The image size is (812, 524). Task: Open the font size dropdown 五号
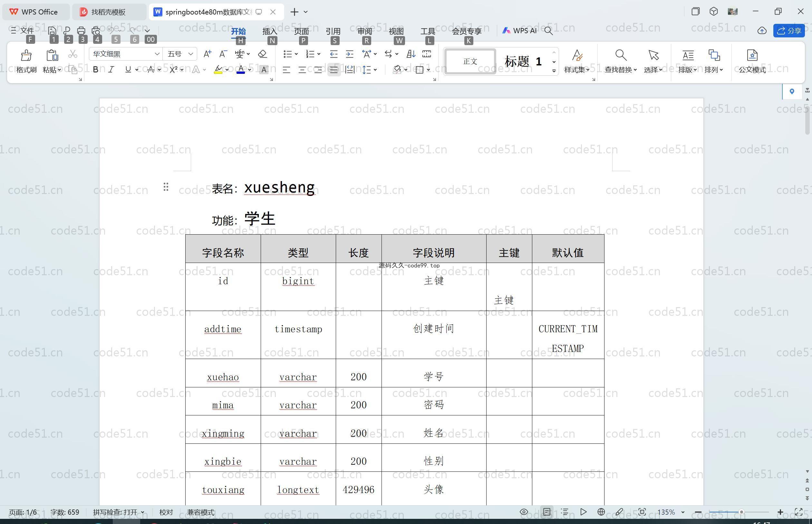(191, 54)
